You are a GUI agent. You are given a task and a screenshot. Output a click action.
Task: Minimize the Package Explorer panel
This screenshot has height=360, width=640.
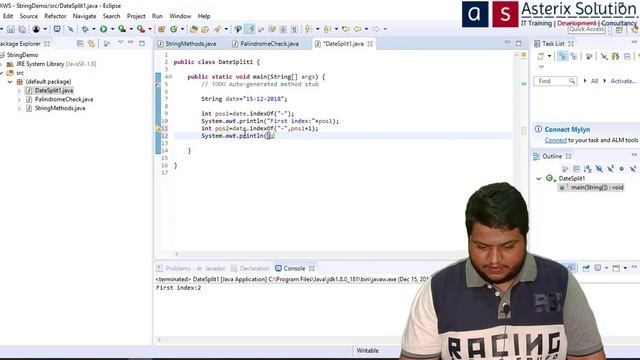point(131,42)
